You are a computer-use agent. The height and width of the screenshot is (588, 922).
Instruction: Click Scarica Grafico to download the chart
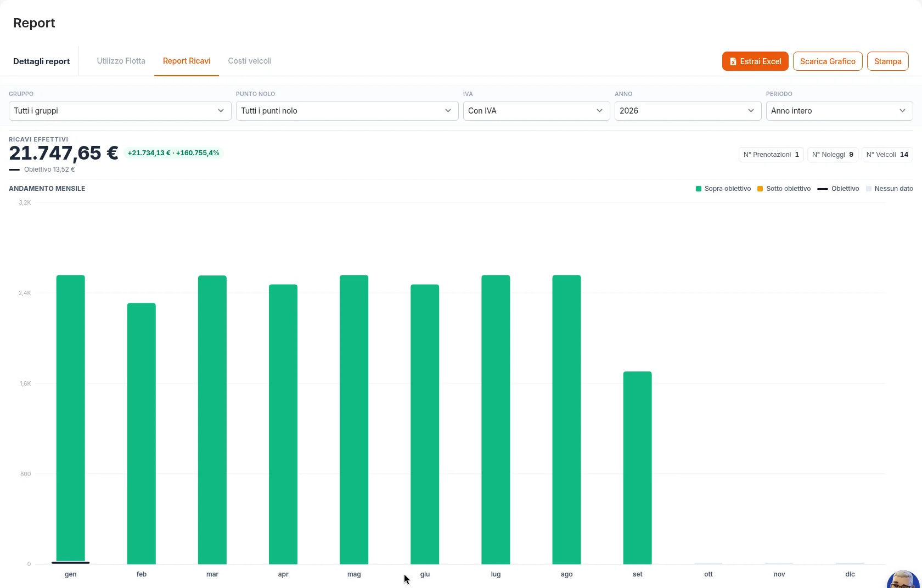point(828,61)
